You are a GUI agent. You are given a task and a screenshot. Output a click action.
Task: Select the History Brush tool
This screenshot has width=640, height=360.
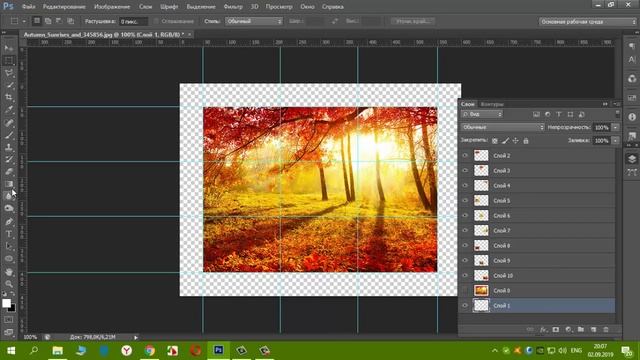pyautogui.click(x=9, y=159)
